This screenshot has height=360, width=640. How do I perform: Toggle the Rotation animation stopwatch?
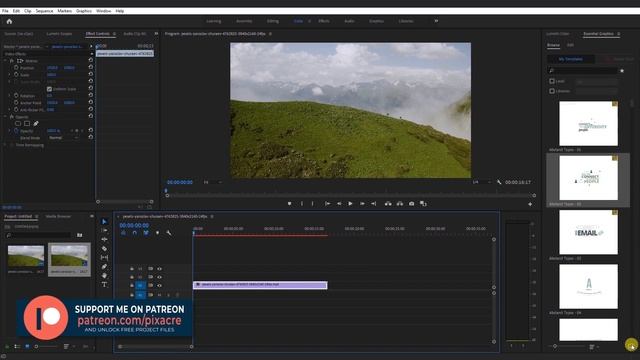point(16,96)
